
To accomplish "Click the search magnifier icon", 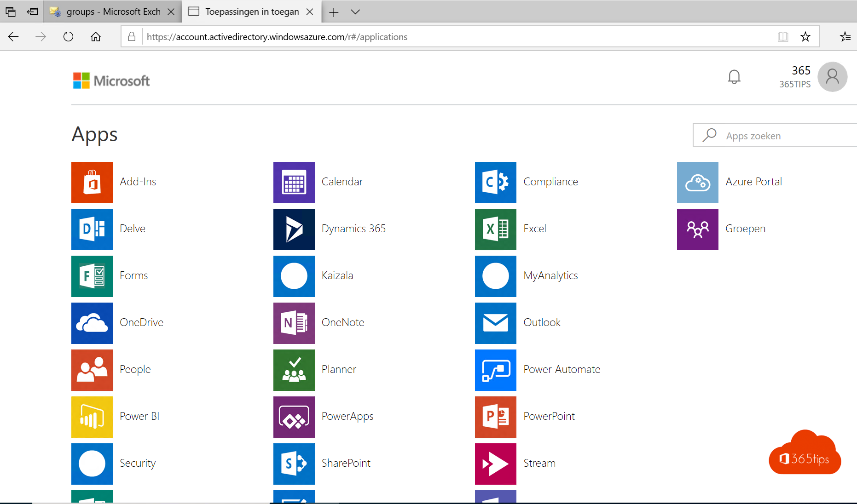I will (709, 135).
